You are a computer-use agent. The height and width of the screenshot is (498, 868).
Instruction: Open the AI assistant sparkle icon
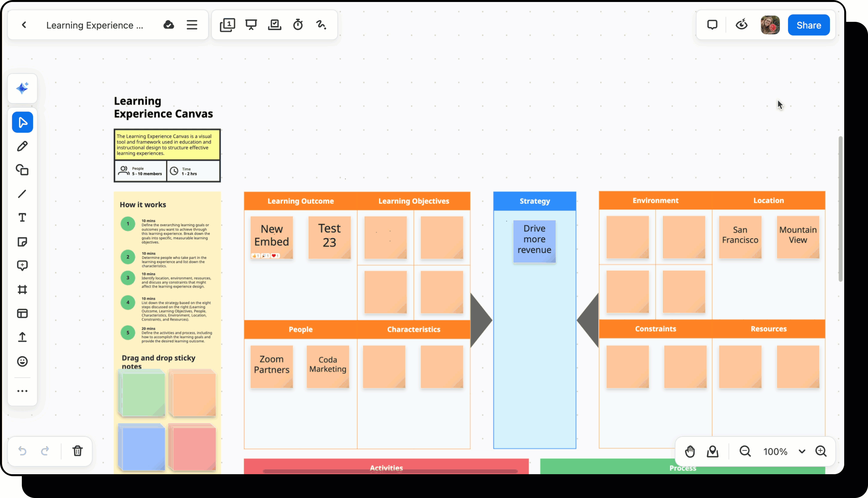(22, 88)
